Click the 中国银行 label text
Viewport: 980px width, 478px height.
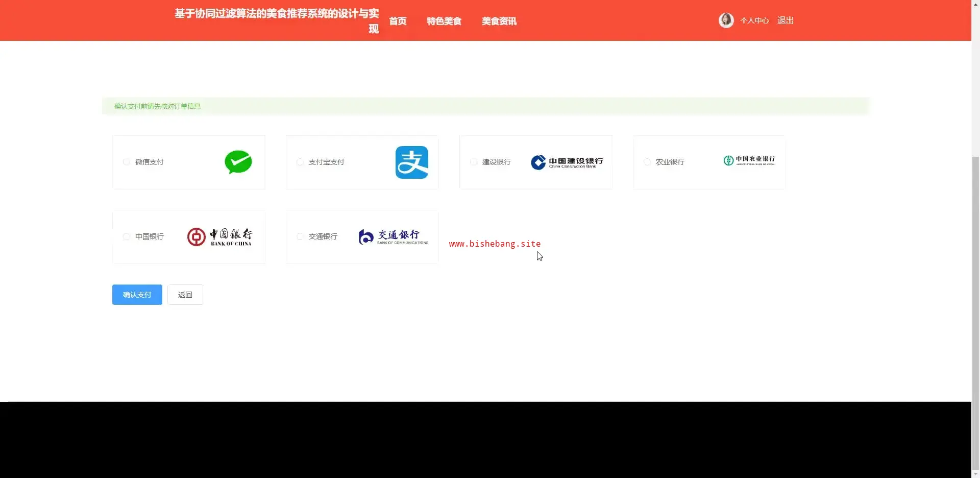coord(150,236)
